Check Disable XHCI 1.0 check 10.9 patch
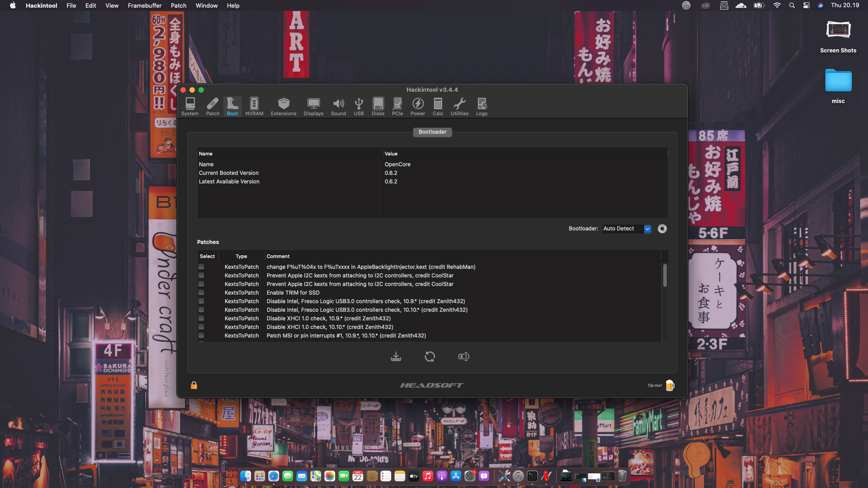The image size is (868, 488). pyautogui.click(x=201, y=319)
